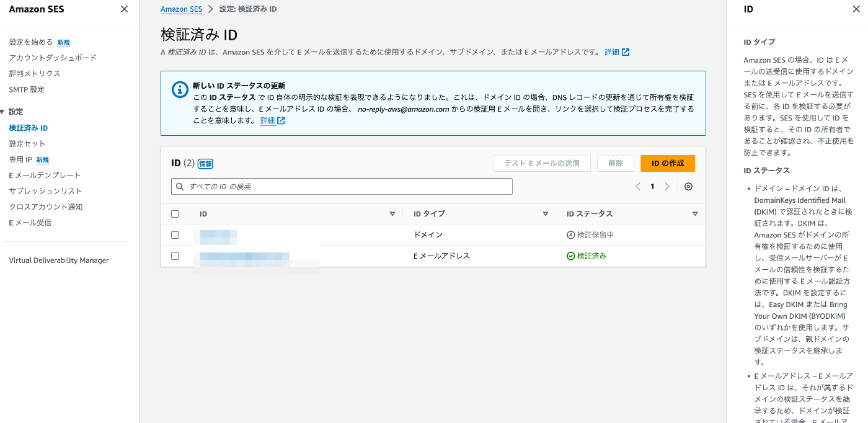868x423 pixels.
Task: Select all IDs with header checkbox
Action: pos(175,214)
